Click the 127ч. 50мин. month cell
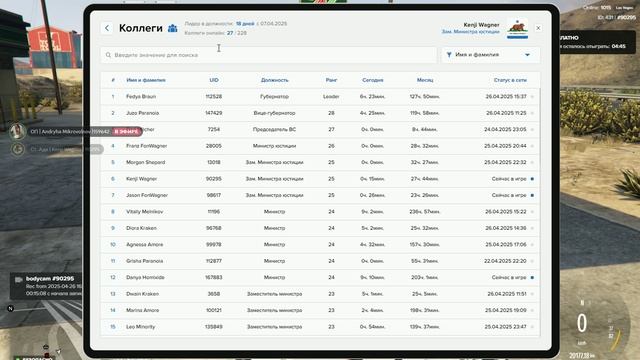The height and width of the screenshot is (360, 640). click(425, 97)
